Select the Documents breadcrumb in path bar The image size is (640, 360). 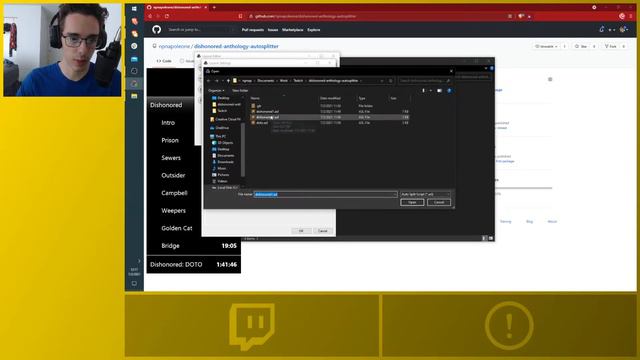[x=266, y=81]
